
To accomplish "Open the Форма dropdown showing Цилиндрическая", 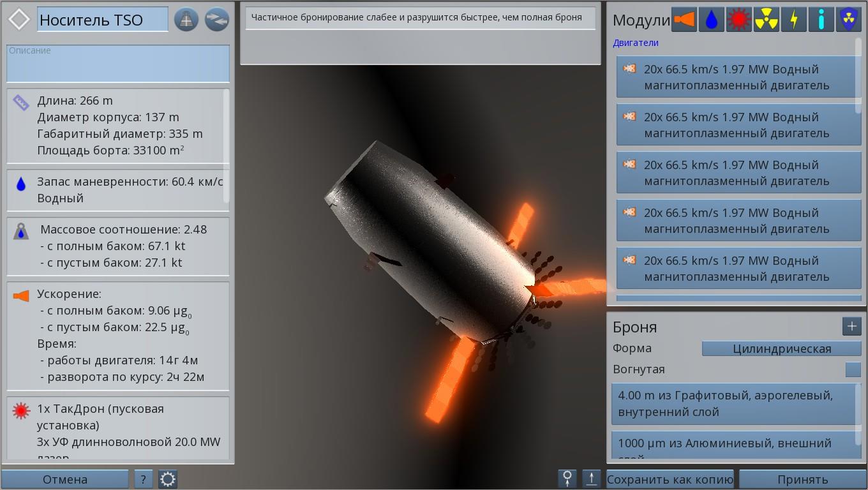I will coord(781,348).
